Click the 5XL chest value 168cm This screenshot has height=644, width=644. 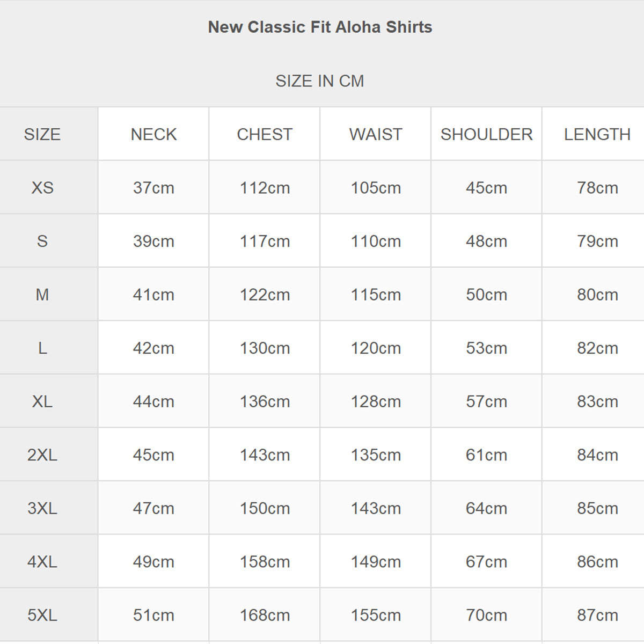click(x=265, y=615)
